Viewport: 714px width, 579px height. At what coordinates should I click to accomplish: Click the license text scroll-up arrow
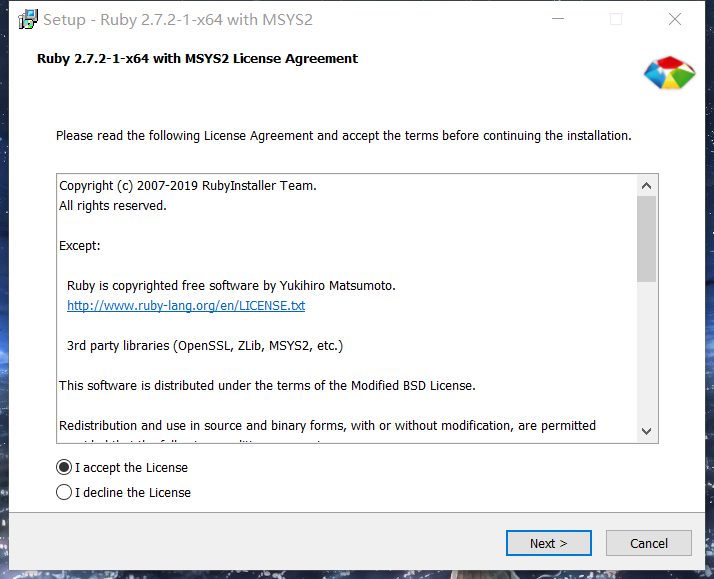click(x=646, y=186)
